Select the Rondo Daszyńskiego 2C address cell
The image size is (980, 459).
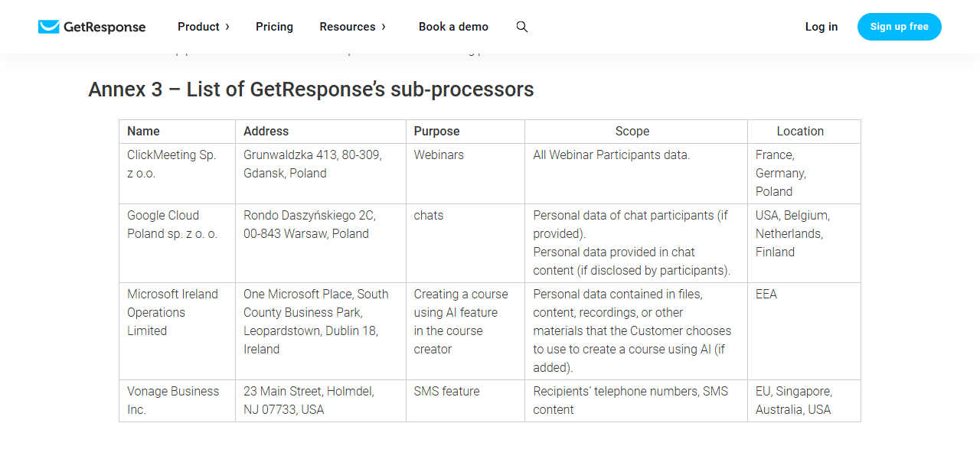point(321,243)
